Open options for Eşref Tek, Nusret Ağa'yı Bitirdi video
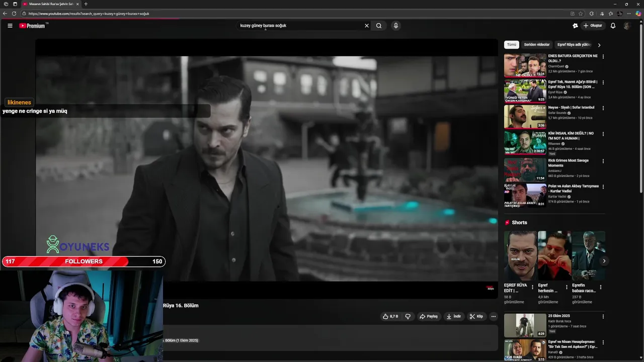Image resolution: width=644 pixels, height=362 pixels. tap(603, 82)
